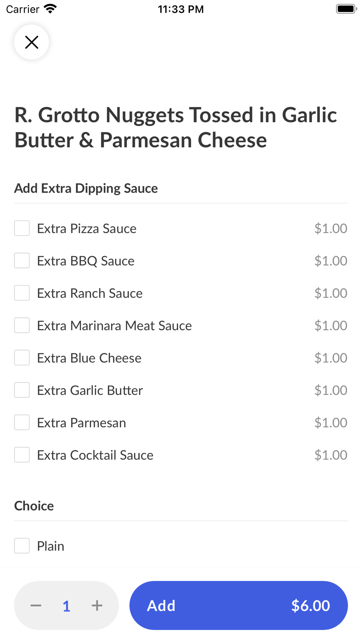Toggle the Extra Blue Cheese checkbox
This screenshot has height=644, width=362.
click(x=22, y=358)
